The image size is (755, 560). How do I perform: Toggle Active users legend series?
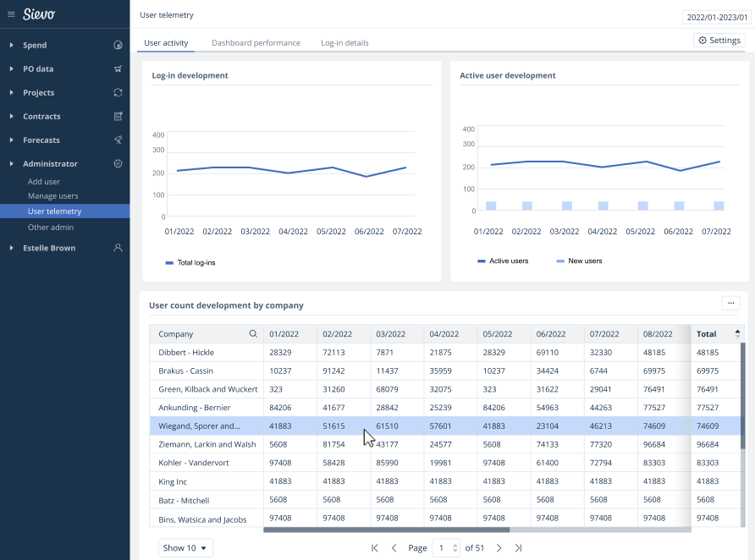503,261
